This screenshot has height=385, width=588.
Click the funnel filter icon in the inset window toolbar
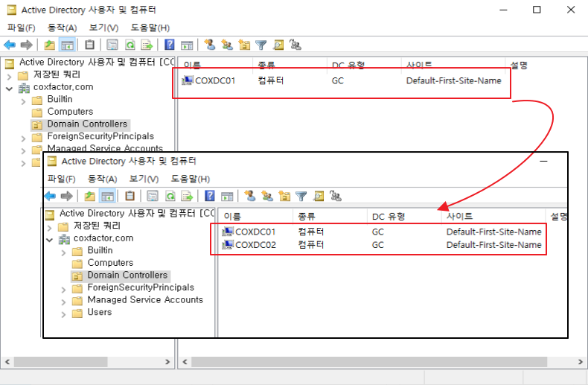pyautogui.click(x=301, y=196)
